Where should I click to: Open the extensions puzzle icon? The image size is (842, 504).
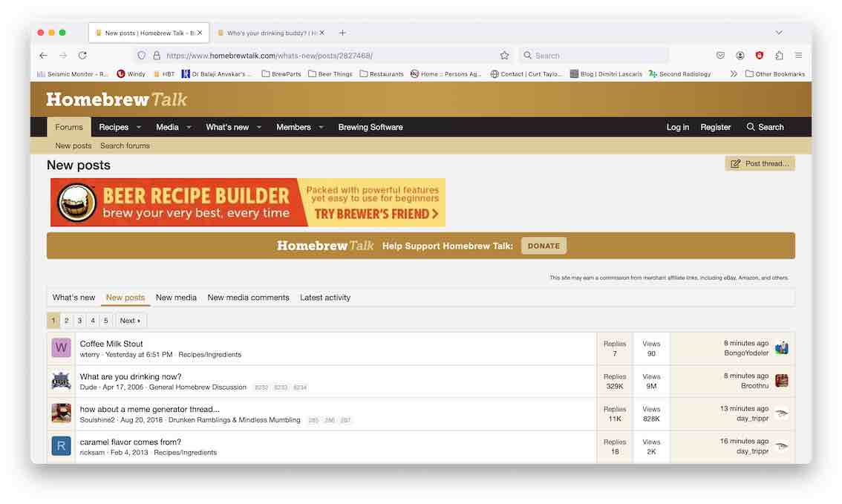coord(779,55)
